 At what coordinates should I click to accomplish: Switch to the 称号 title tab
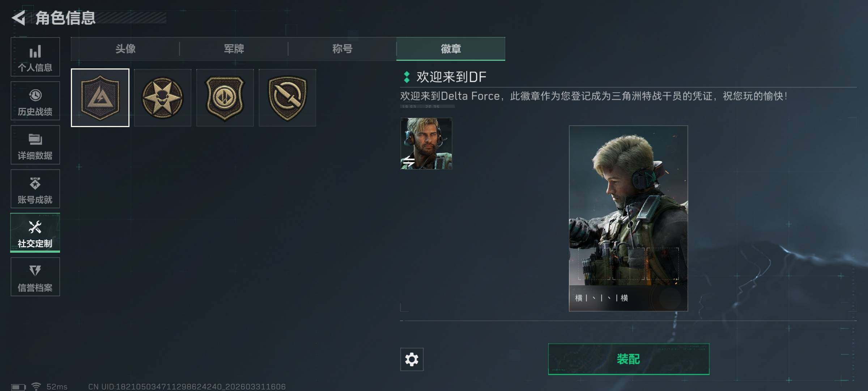click(342, 49)
